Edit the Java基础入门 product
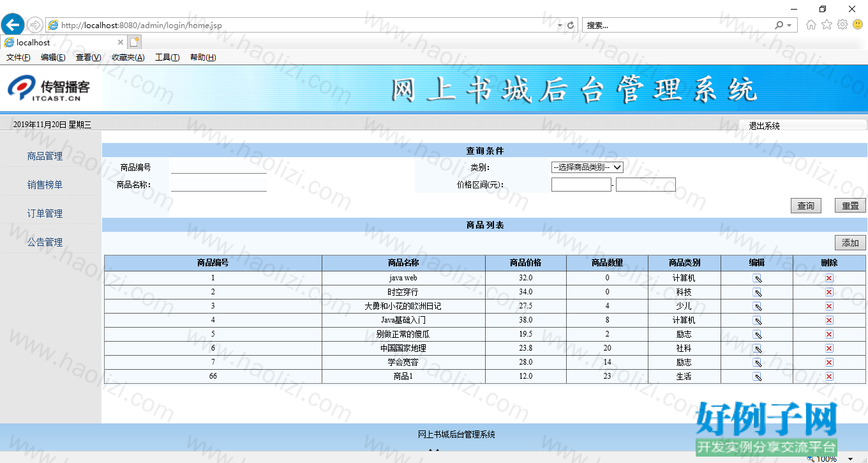 757,320
